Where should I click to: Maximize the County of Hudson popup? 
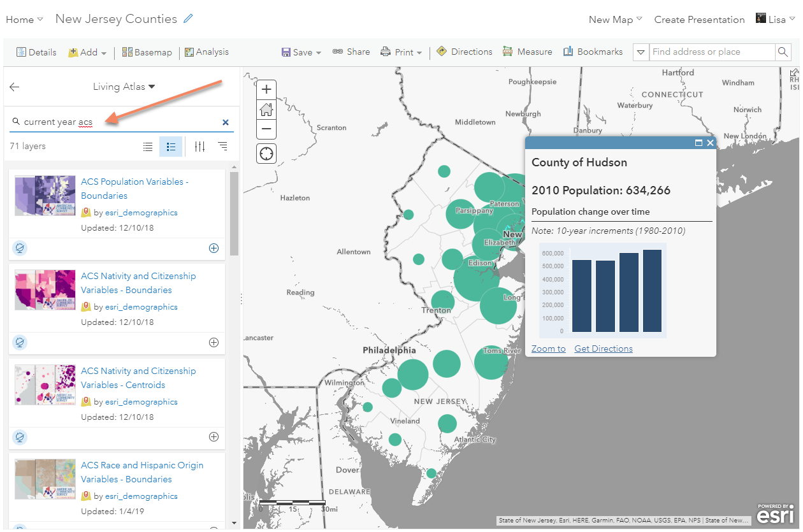point(698,143)
